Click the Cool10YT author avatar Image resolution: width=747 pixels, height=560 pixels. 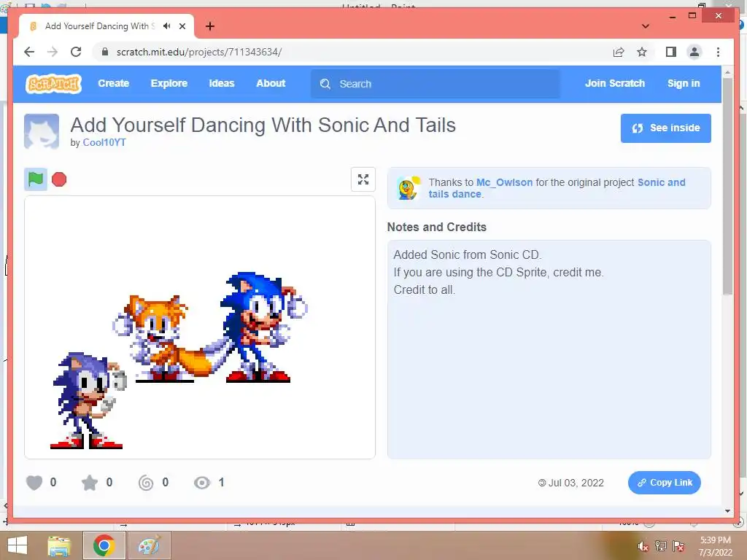pyautogui.click(x=42, y=131)
